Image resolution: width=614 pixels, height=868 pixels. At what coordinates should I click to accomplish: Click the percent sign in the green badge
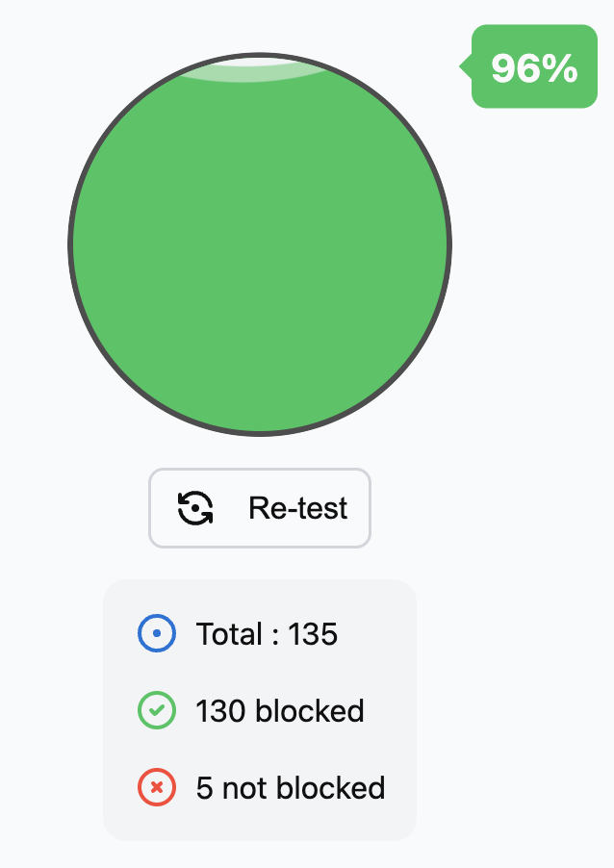pyautogui.click(x=560, y=68)
